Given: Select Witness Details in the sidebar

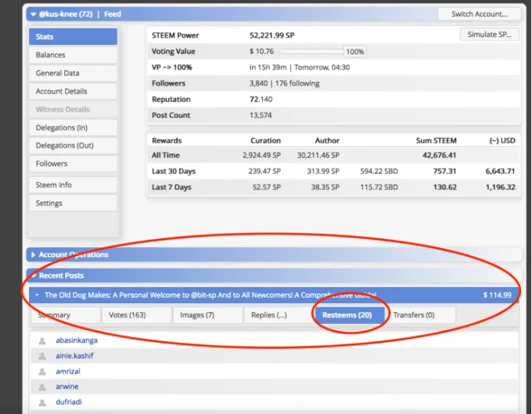Looking at the screenshot, I should pos(73,109).
